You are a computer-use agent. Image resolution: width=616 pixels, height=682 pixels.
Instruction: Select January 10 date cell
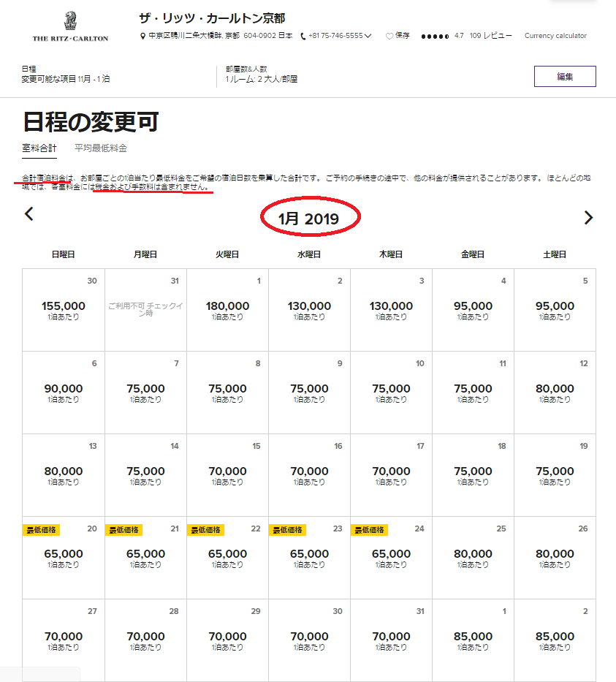[x=391, y=393]
